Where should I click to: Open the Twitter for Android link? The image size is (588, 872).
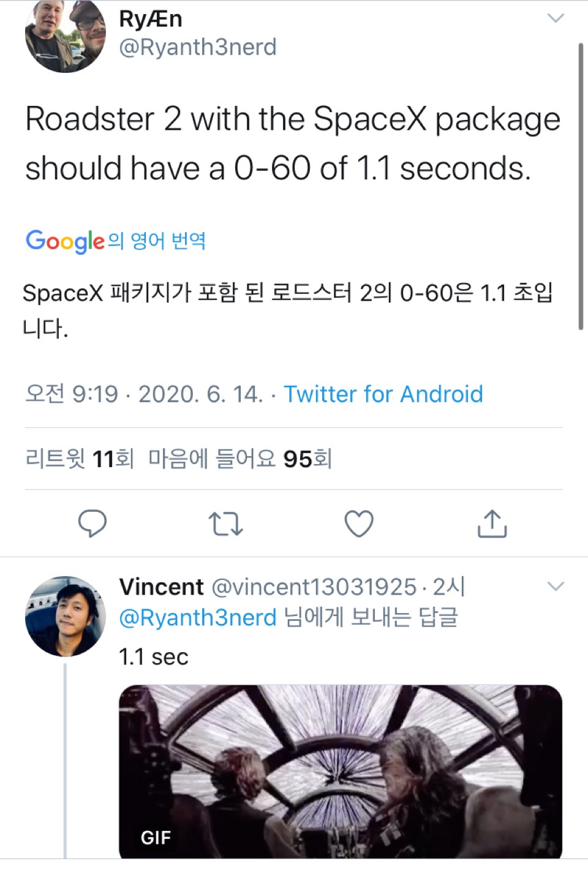tap(383, 394)
